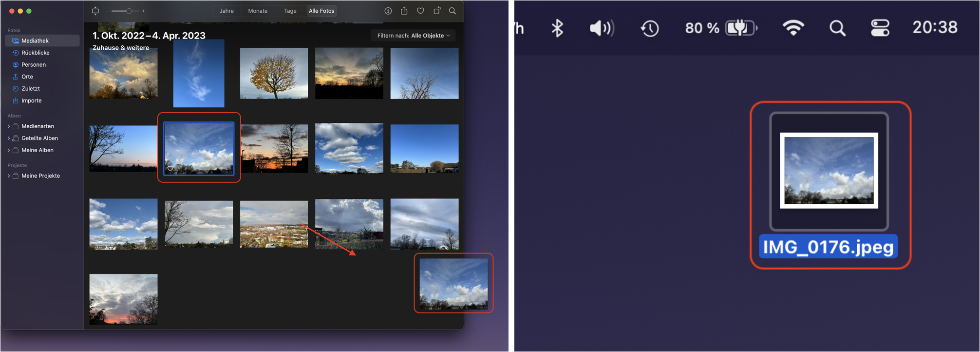
Task: Click the share icon in the toolbar
Action: pyautogui.click(x=404, y=11)
